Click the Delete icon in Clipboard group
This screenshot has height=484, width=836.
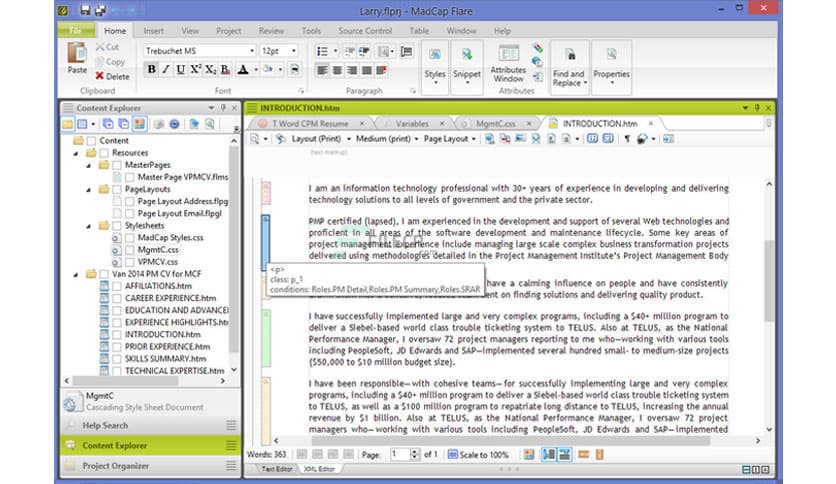pyautogui.click(x=112, y=76)
